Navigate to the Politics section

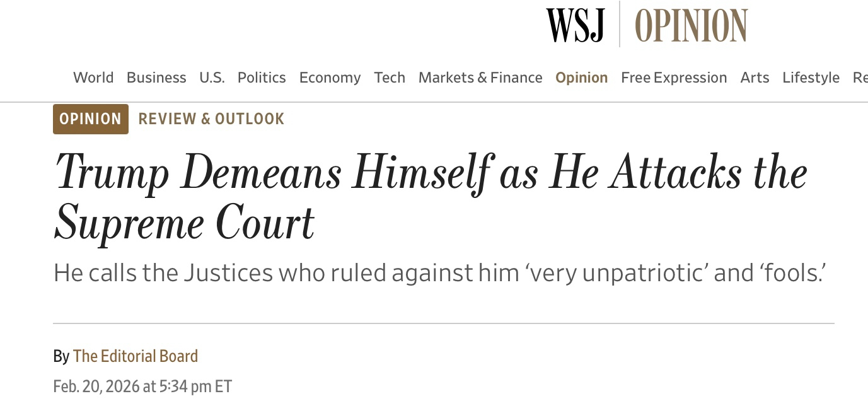(x=262, y=78)
